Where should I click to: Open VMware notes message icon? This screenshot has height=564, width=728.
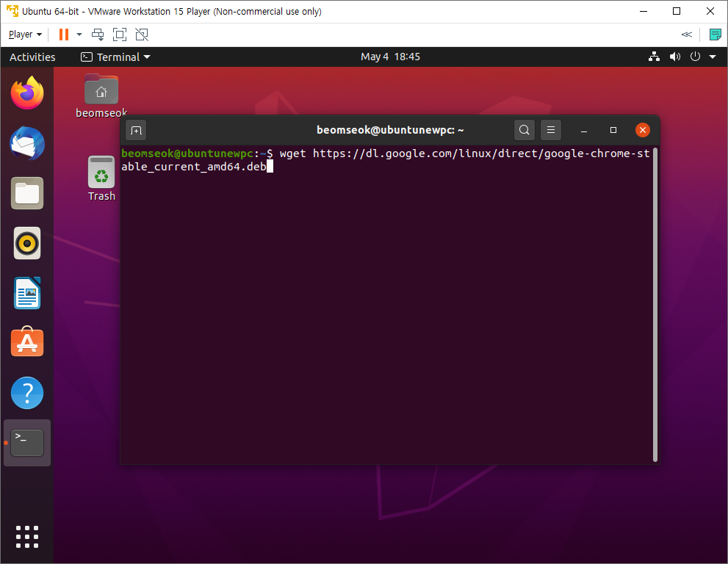[x=715, y=35]
